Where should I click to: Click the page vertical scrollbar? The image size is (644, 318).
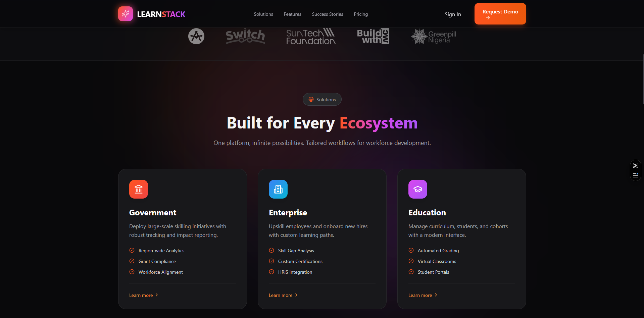[x=643, y=79]
